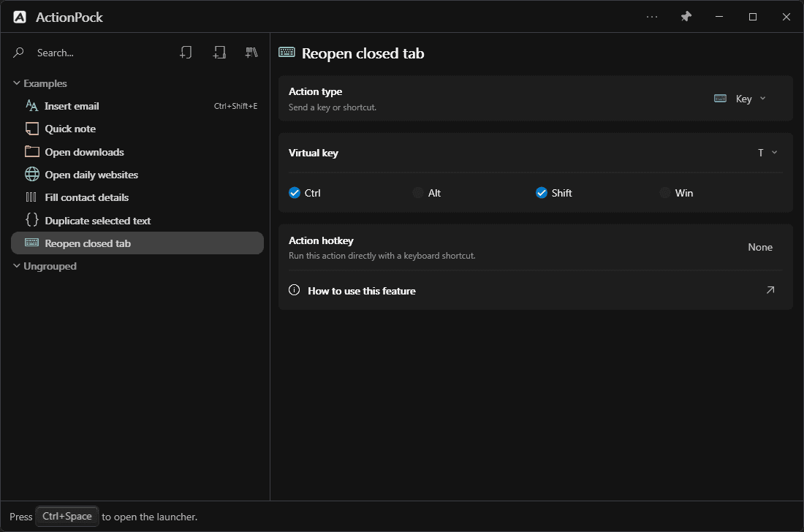The width and height of the screenshot is (804, 532).
Task: Select the Reopen closed tab action
Action: [137, 243]
